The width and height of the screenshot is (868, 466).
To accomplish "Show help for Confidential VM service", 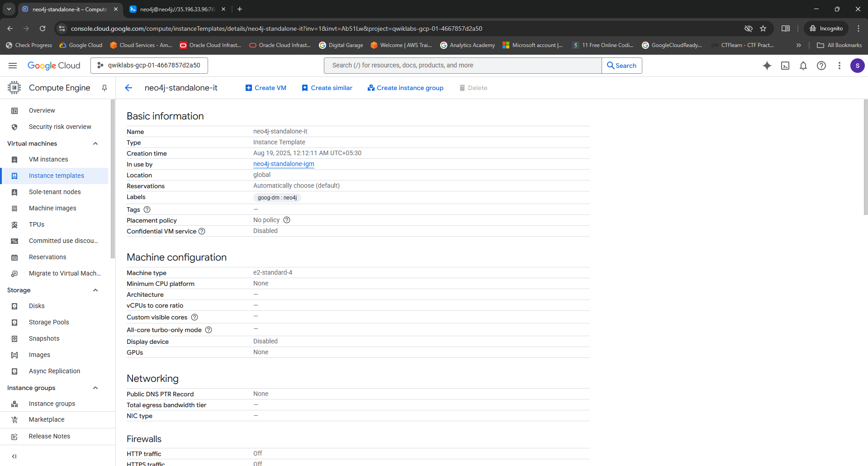I will pos(202,231).
